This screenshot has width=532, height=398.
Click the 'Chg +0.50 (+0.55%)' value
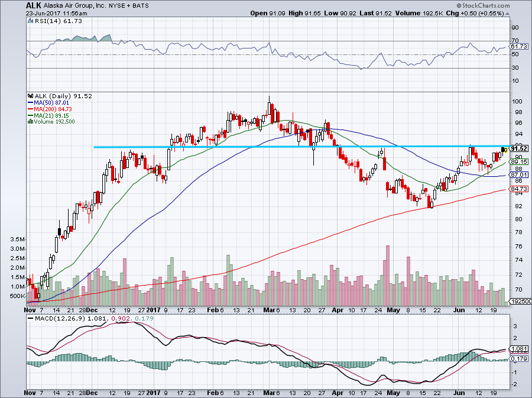click(475, 13)
